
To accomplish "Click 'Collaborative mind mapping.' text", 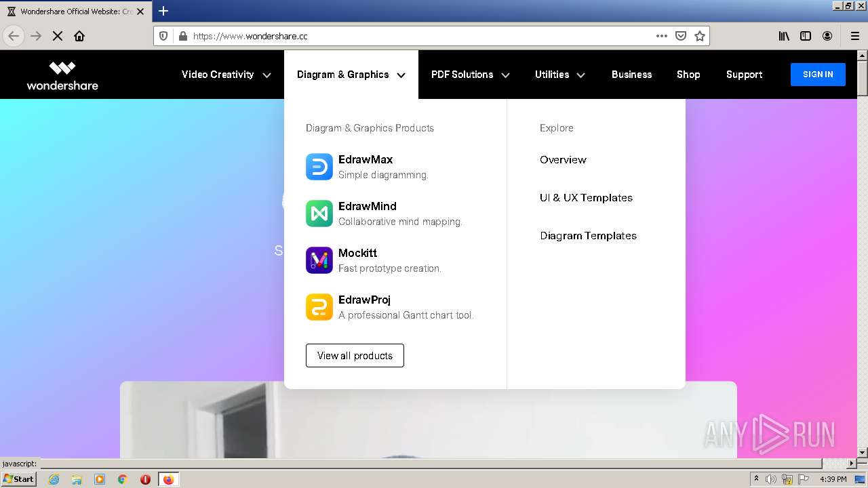I will [x=400, y=222].
